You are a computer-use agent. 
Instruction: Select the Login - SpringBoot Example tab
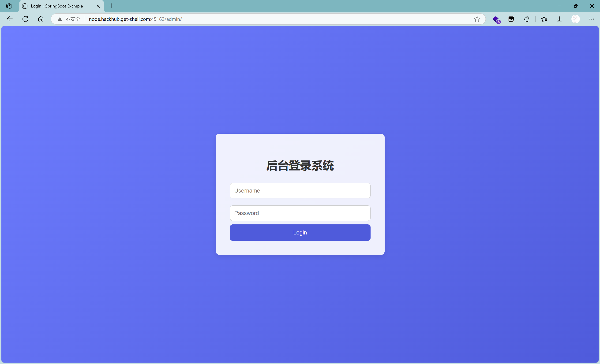tap(57, 6)
